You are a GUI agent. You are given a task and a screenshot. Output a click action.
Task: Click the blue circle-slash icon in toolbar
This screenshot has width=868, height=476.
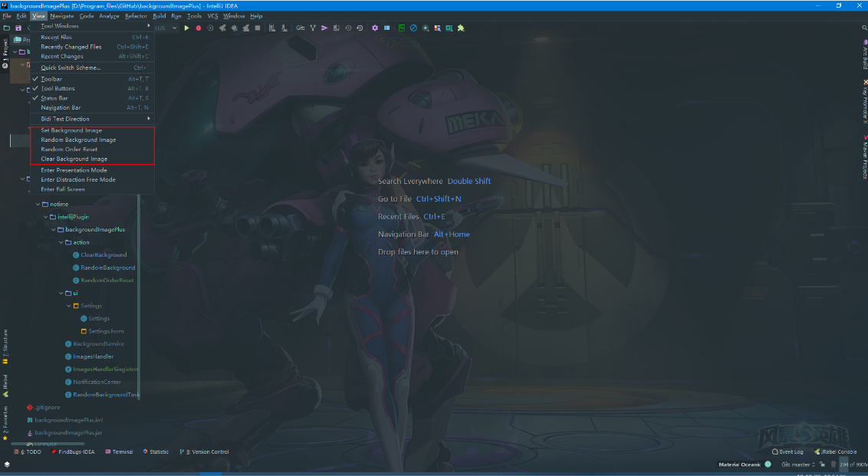[x=413, y=28]
